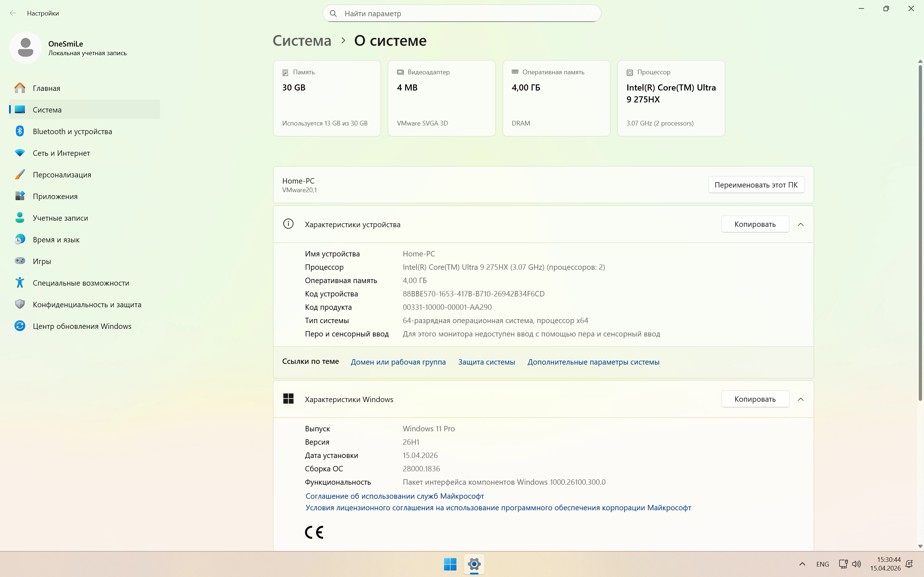Open the Windows Start button on taskbar
This screenshot has width=924, height=577.
[x=450, y=564]
